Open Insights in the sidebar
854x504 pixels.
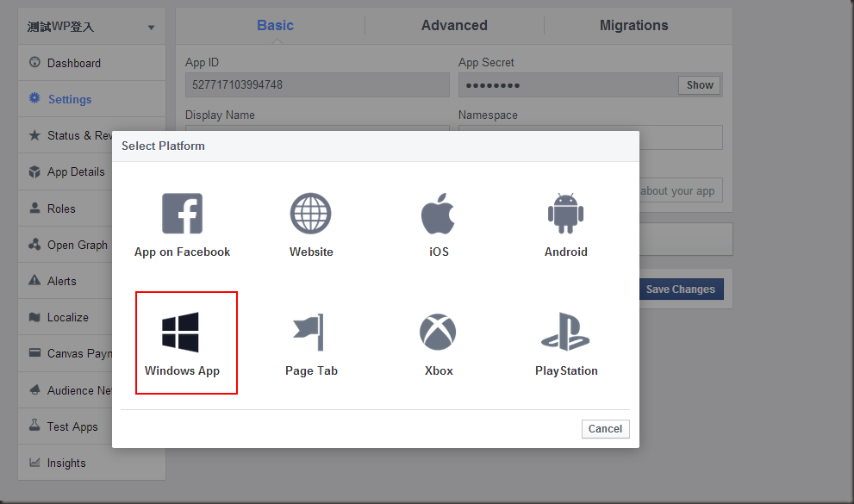click(91, 463)
